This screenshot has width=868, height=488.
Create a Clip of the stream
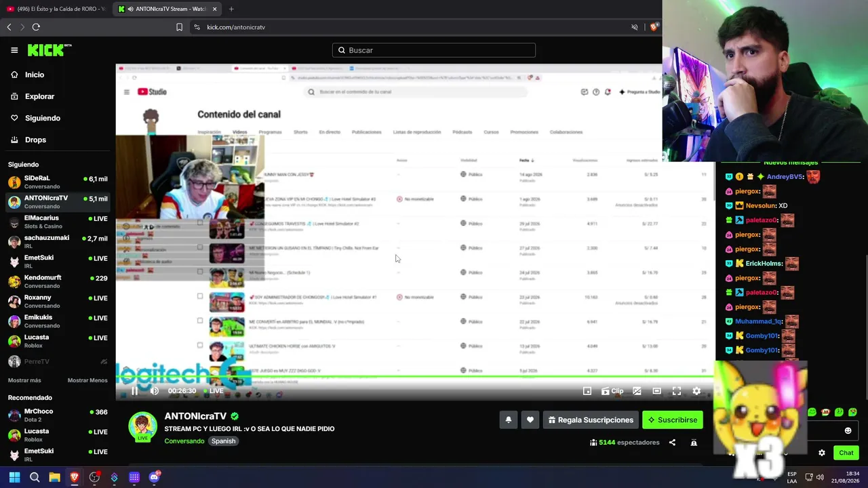point(612,391)
